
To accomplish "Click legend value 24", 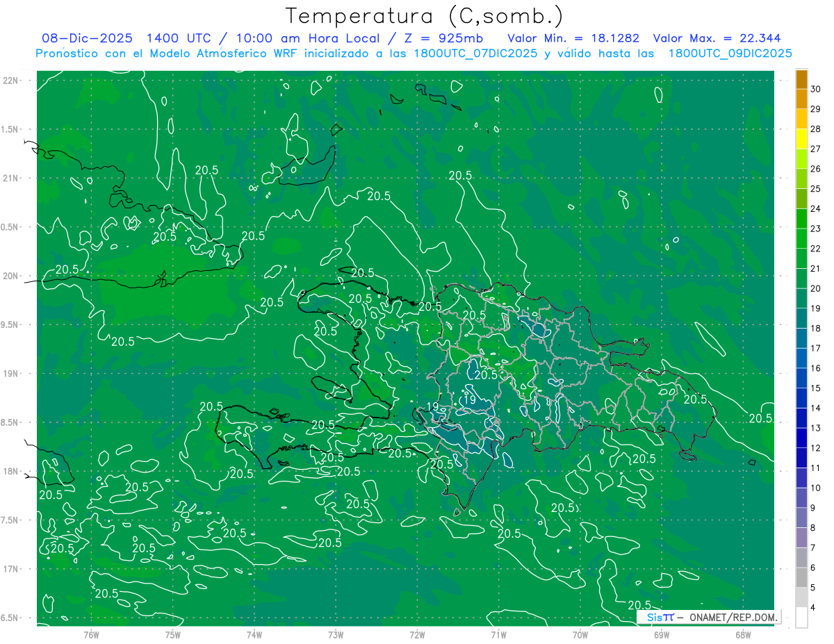I will coord(816,208).
